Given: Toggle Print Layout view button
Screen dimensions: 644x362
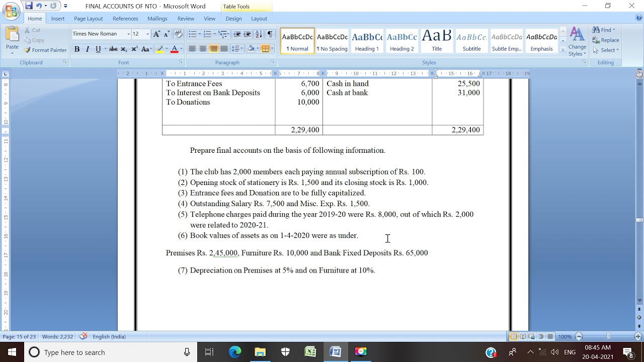Looking at the screenshot, I should (x=514, y=336).
